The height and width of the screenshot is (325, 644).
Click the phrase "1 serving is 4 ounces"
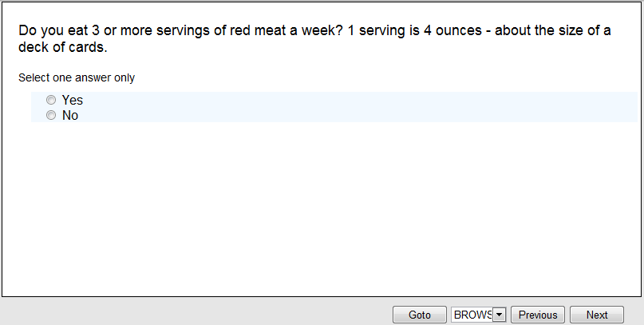pos(413,31)
